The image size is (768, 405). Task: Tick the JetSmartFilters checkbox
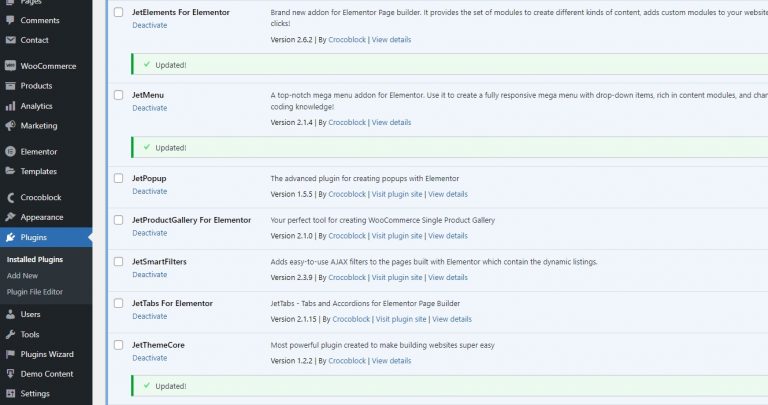(x=119, y=262)
